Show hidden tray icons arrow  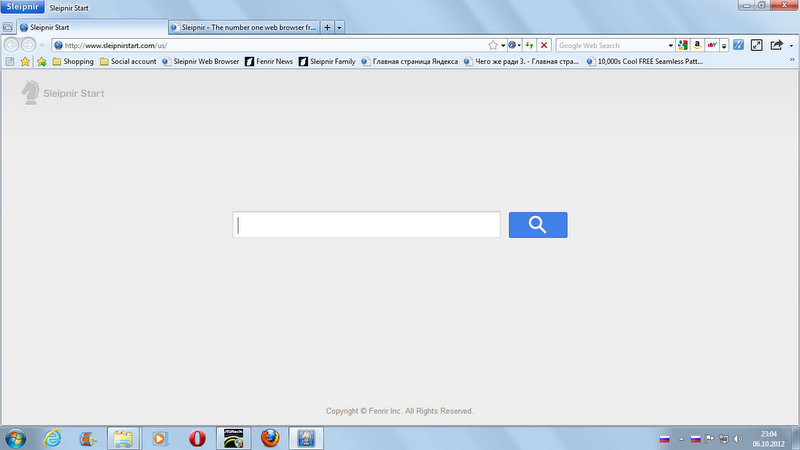(681, 439)
